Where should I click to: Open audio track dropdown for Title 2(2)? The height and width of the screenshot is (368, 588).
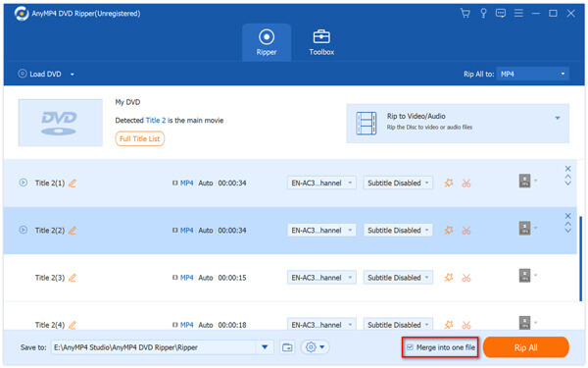[321, 231]
